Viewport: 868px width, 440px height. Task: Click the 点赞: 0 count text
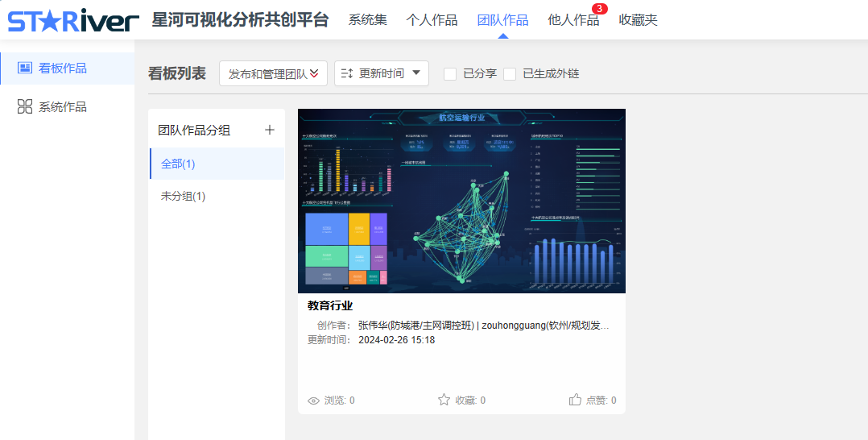(601, 400)
